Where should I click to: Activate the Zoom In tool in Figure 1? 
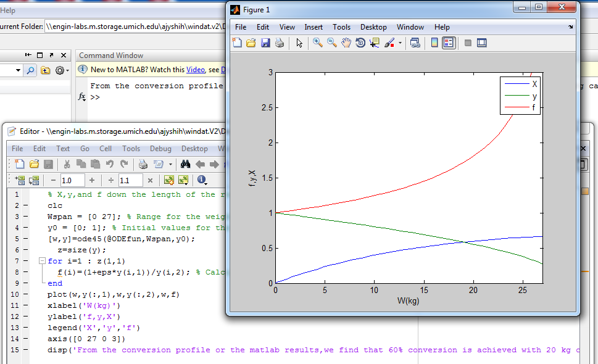click(x=317, y=43)
